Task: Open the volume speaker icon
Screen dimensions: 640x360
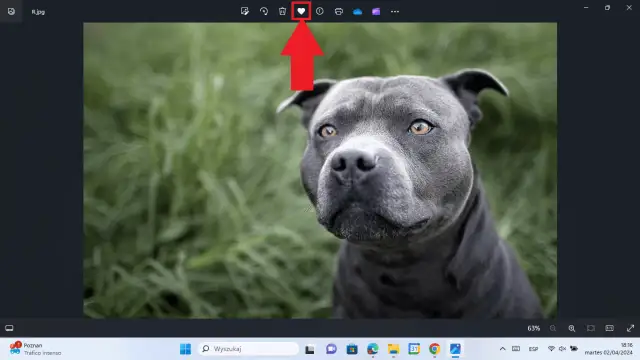Action: point(562,349)
